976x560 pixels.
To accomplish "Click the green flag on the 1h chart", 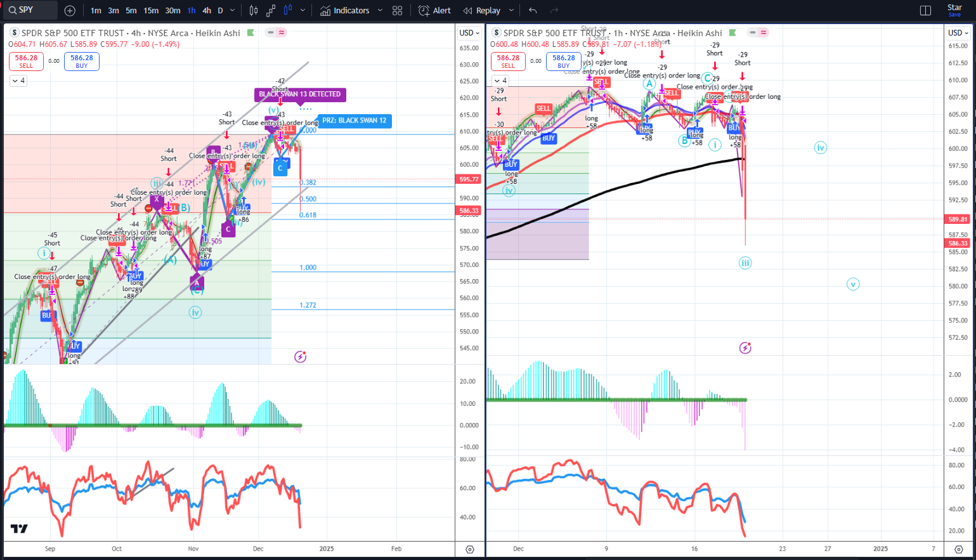I will point(733,32).
